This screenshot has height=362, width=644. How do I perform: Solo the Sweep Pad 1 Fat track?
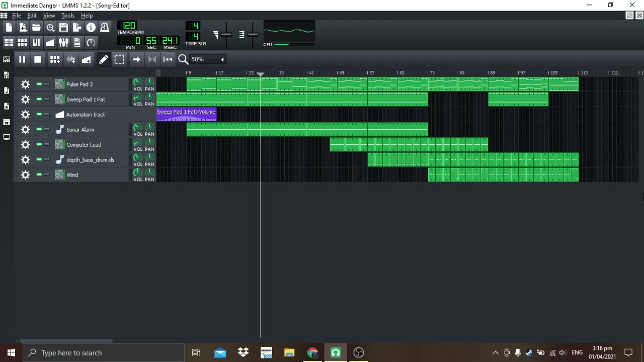click(47, 99)
